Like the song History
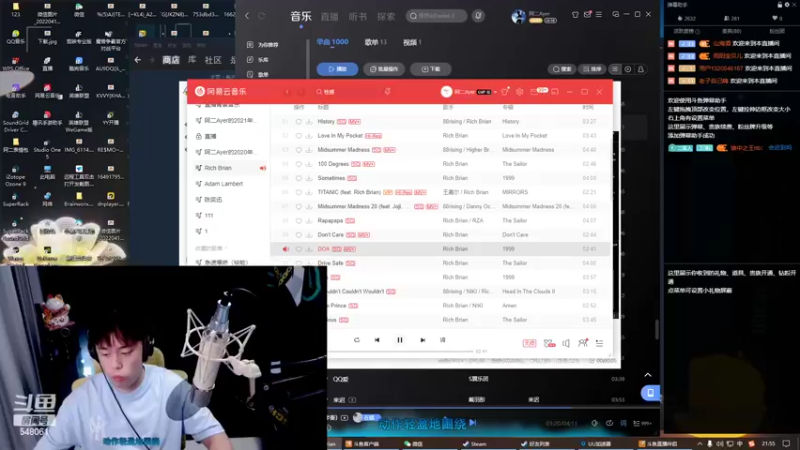This screenshot has height=450, width=800. tap(298, 121)
